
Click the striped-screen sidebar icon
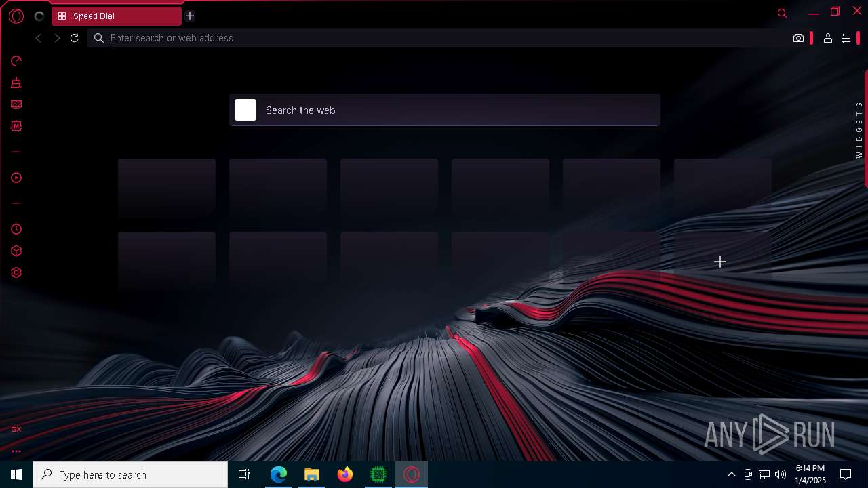click(16, 104)
